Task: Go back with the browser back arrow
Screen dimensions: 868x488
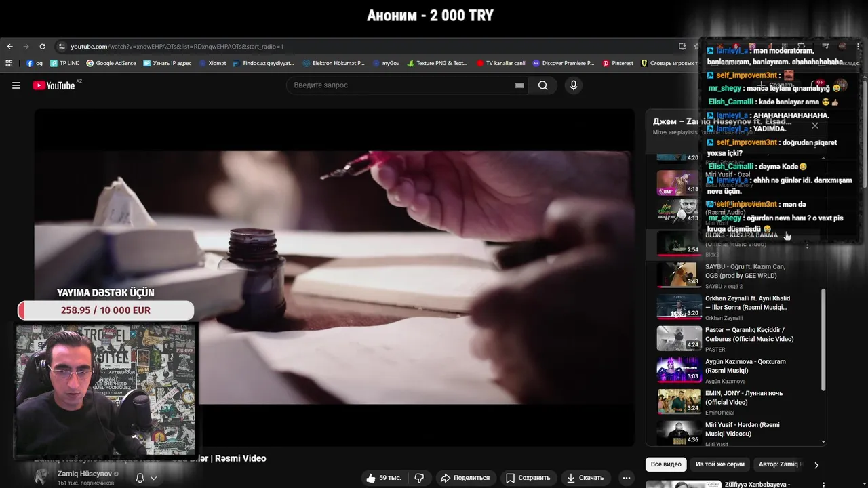Action: click(9, 47)
